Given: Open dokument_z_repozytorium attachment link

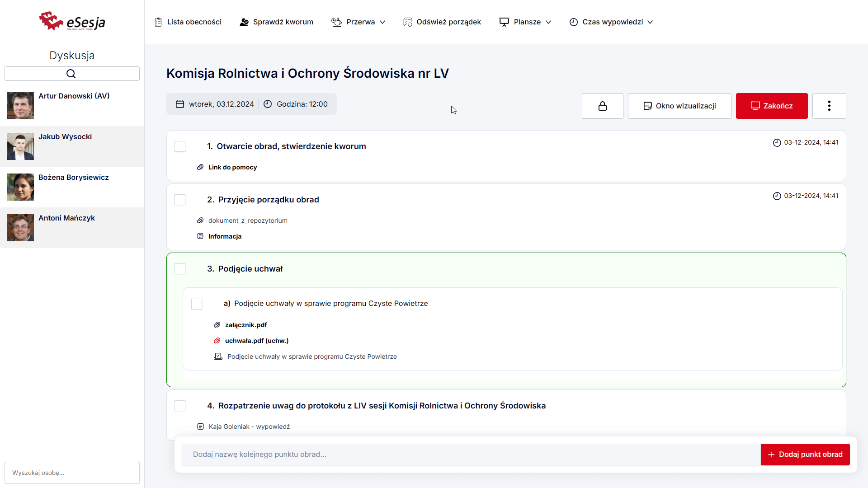Looking at the screenshot, I should pyautogui.click(x=248, y=221).
